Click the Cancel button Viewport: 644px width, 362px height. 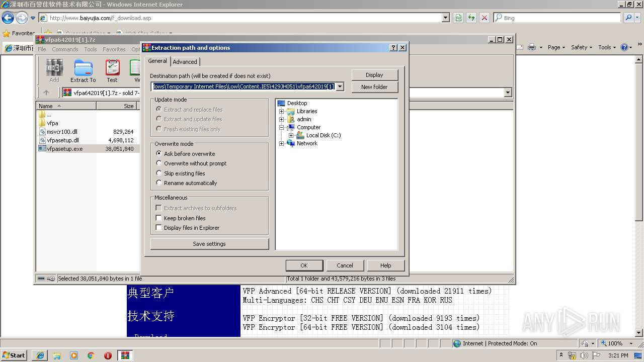(345, 265)
